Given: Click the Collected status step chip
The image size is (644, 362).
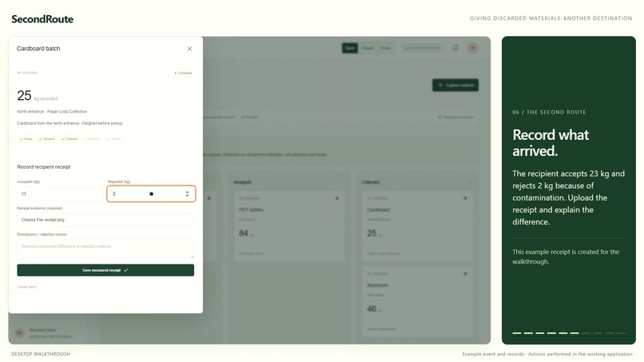Looking at the screenshot, I should point(70,139).
